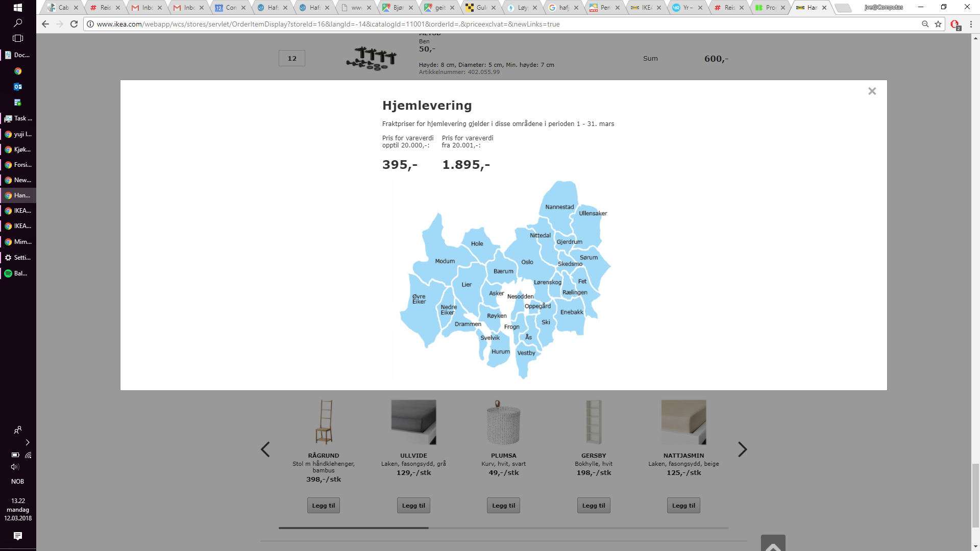Viewport: 980px width, 551px height.
Task: Click the product carousel horizontal scrollbar
Action: click(x=354, y=528)
